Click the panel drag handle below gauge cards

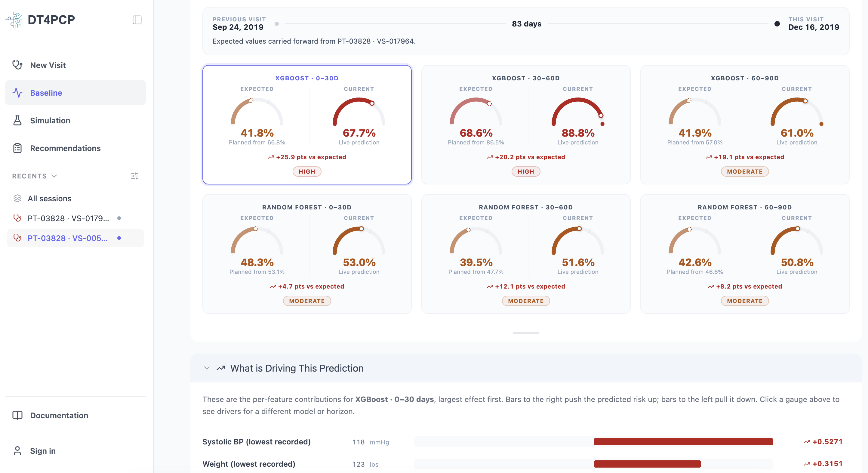coord(526,333)
